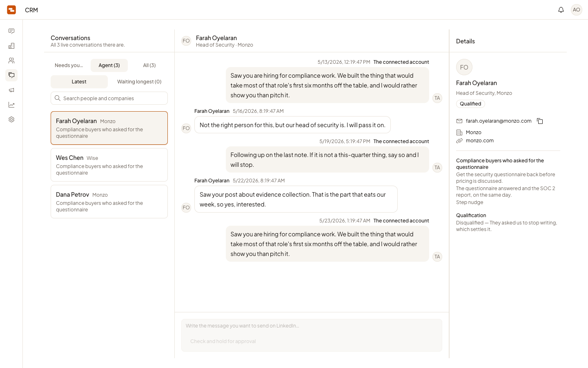Image resolution: width=588 pixels, height=368 pixels.
Task: Click the 'Saw your post about evidence collection' message
Action: (x=296, y=200)
